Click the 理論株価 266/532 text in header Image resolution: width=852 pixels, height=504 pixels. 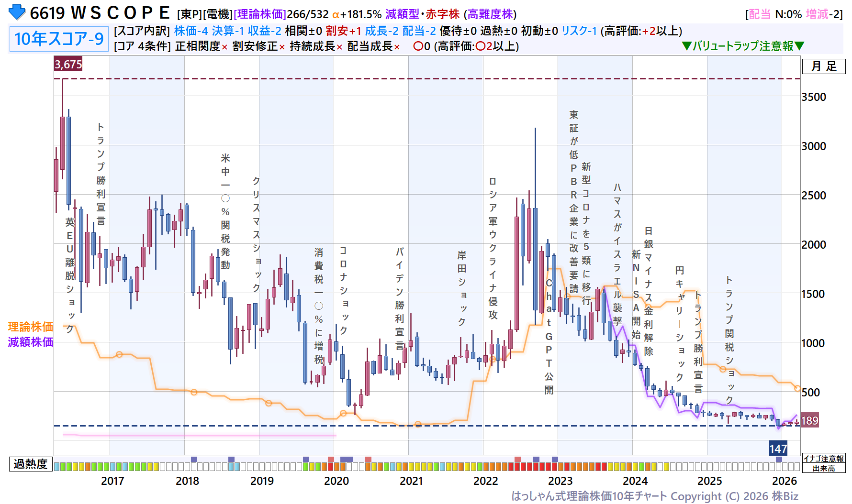point(281,14)
